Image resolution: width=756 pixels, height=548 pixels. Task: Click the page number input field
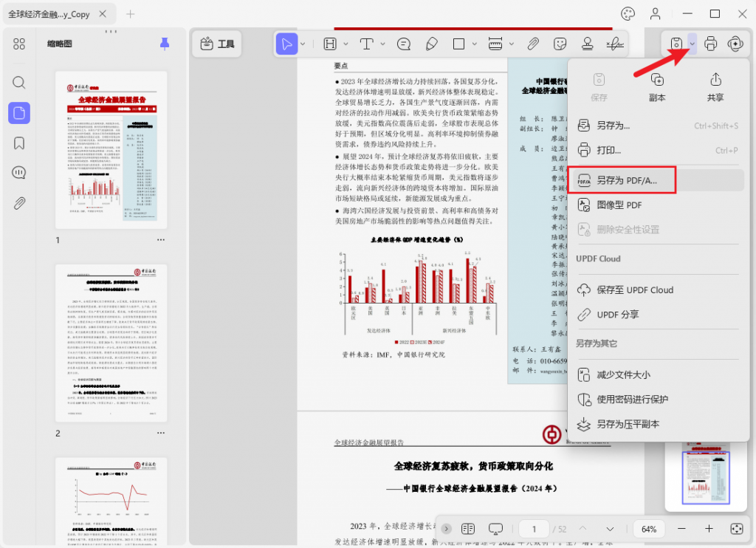(x=535, y=530)
